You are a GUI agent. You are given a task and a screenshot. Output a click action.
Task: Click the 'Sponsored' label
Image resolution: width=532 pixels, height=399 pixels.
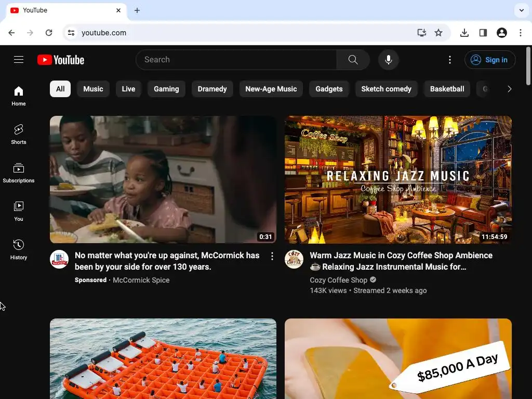[90, 280]
